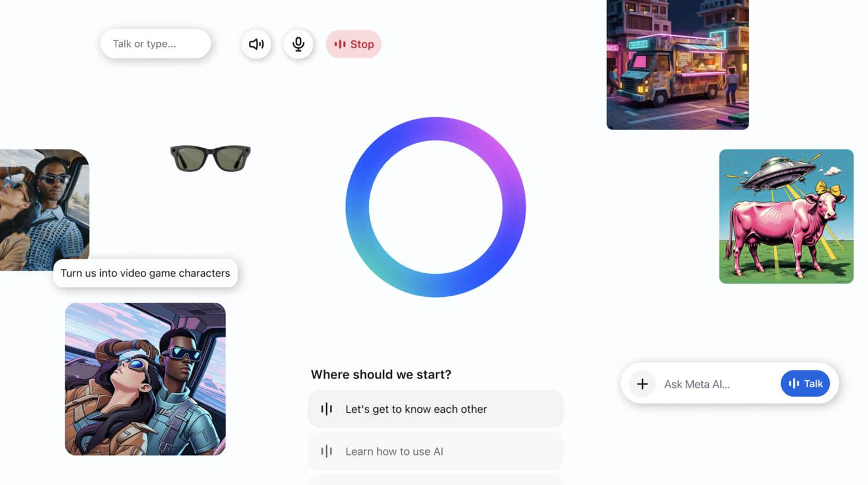Viewport: 868px width, 485px height.
Task: Toggle the microphone button
Action: 299,44
